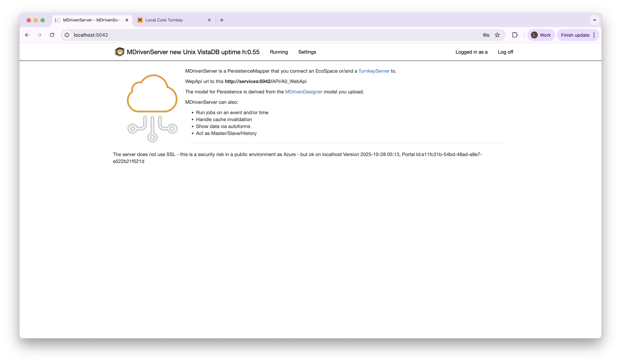Open the password key icon

[x=486, y=35]
